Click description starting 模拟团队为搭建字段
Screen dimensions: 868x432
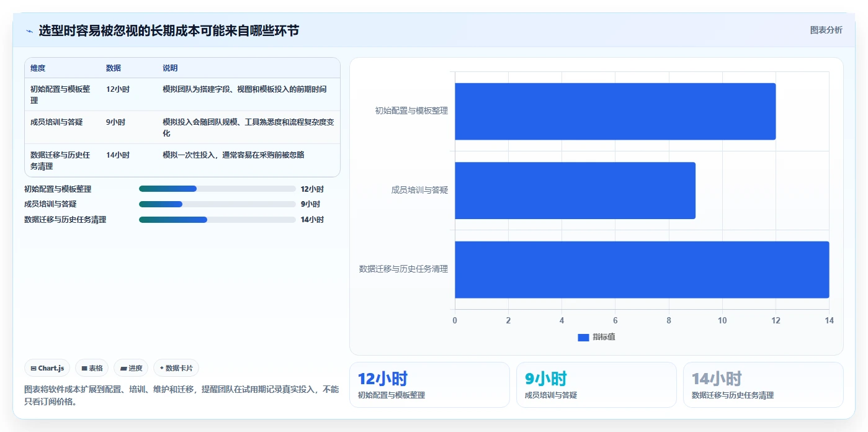244,89
